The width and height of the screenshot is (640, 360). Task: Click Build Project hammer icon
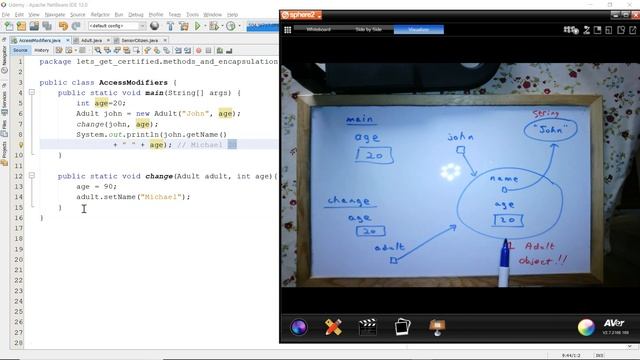(170, 26)
